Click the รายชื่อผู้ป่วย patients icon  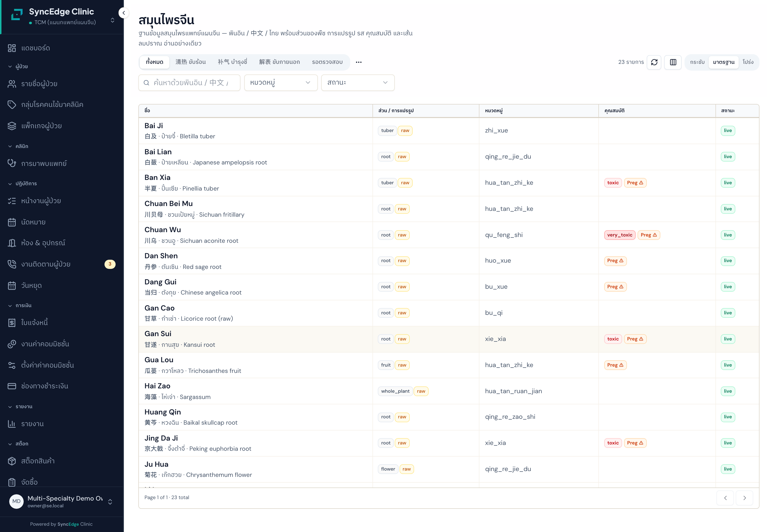pyautogui.click(x=12, y=84)
